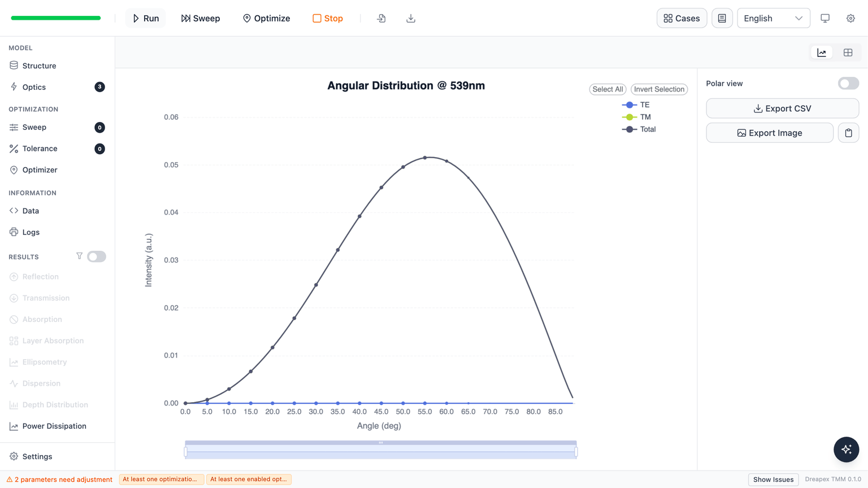868x488 pixels.
Task: Click the download icon in toolbar
Action: (x=411, y=18)
